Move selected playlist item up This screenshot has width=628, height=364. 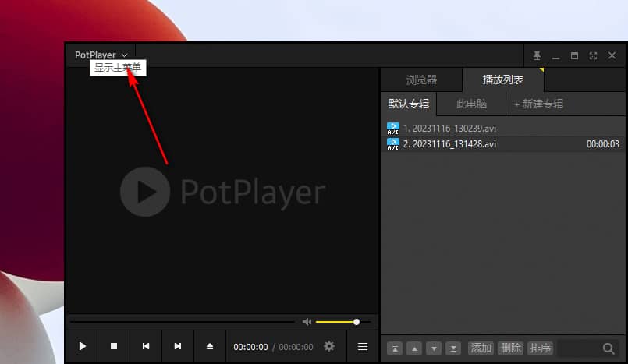coord(414,348)
